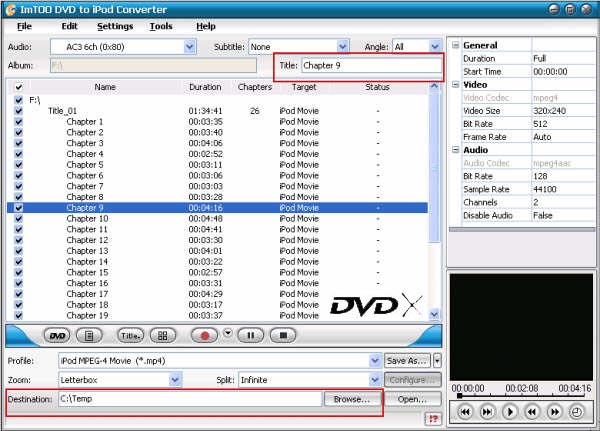The image size is (600, 431).
Task: Click the four-square grid toolbar icon
Action: tap(163, 336)
